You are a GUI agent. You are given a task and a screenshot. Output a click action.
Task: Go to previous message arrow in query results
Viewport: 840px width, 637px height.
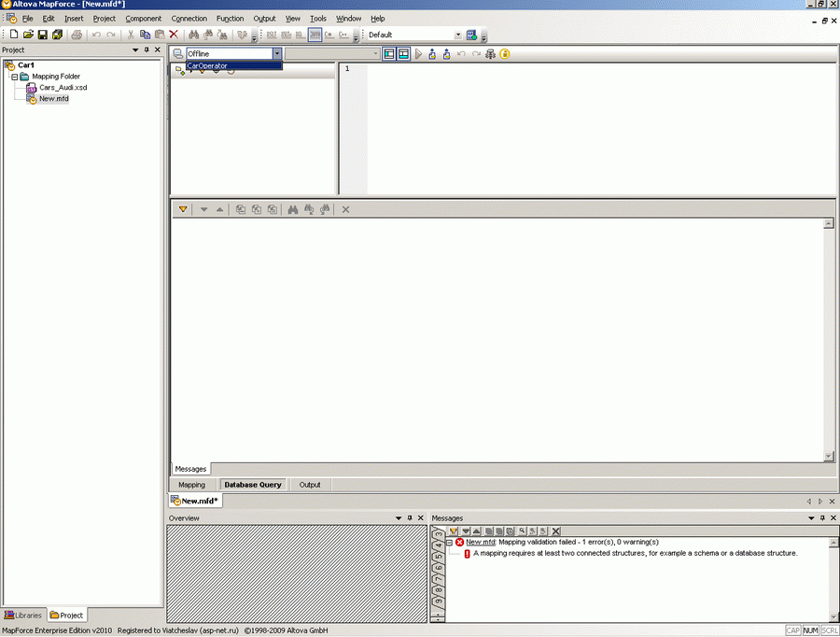click(219, 209)
